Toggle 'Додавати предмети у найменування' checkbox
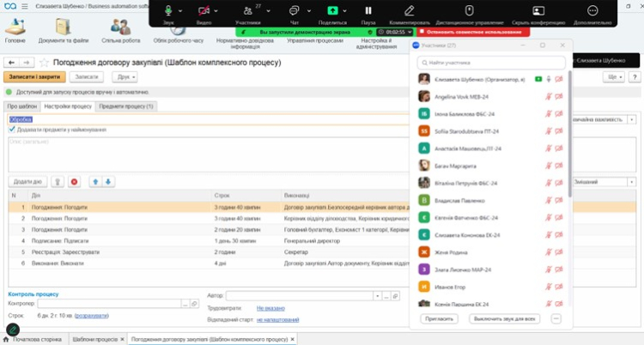The height and width of the screenshot is (345, 644). click(x=12, y=130)
